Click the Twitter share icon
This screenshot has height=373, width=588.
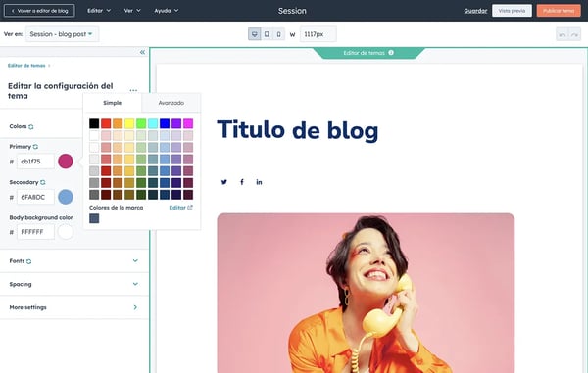pyautogui.click(x=223, y=182)
